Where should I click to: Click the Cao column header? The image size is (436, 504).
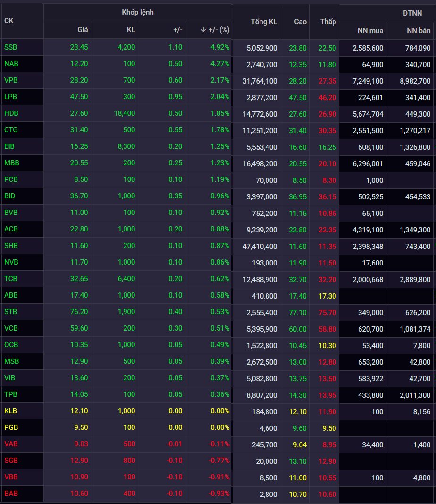point(300,22)
